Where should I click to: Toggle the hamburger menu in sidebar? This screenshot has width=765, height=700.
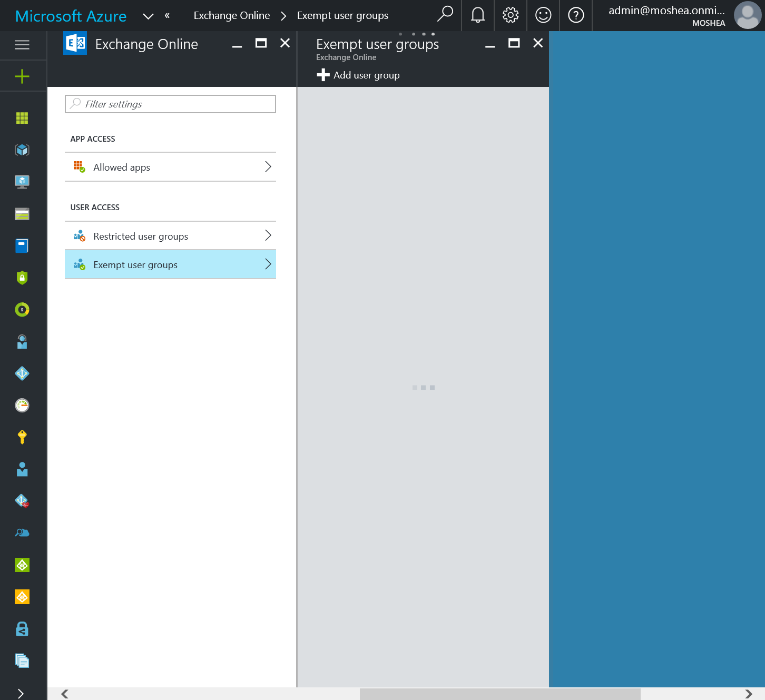tap(22, 45)
